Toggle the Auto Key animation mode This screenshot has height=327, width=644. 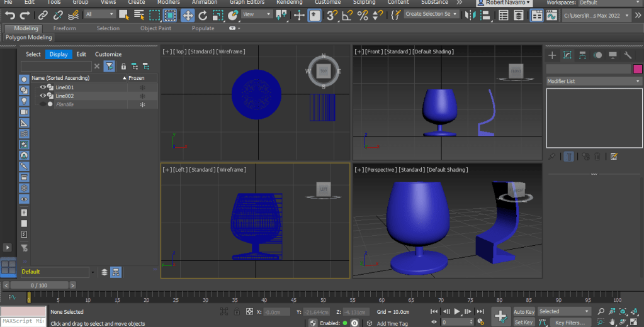click(x=524, y=312)
